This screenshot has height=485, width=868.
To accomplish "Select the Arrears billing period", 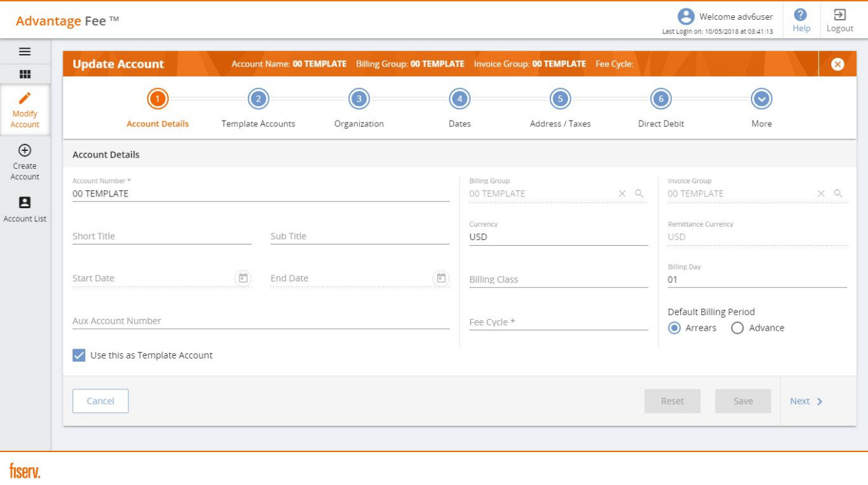I will tap(674, 328).
